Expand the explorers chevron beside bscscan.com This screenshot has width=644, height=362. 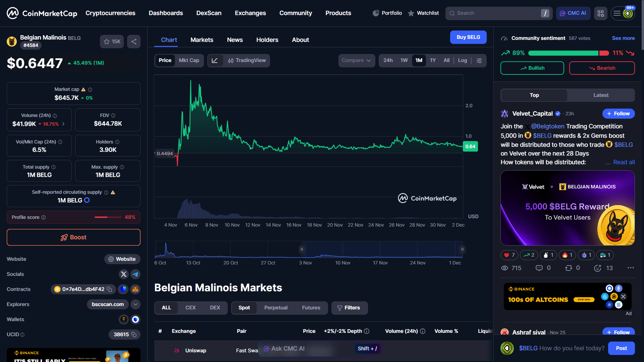[136, 304]
